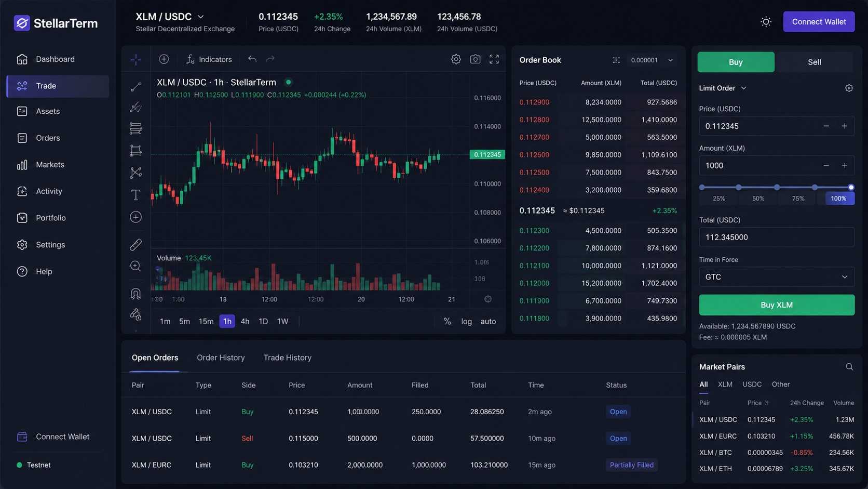This screenshot has width=868, height=489.
Task: Open Activity in the sidebar
Action: coord(58,191)
